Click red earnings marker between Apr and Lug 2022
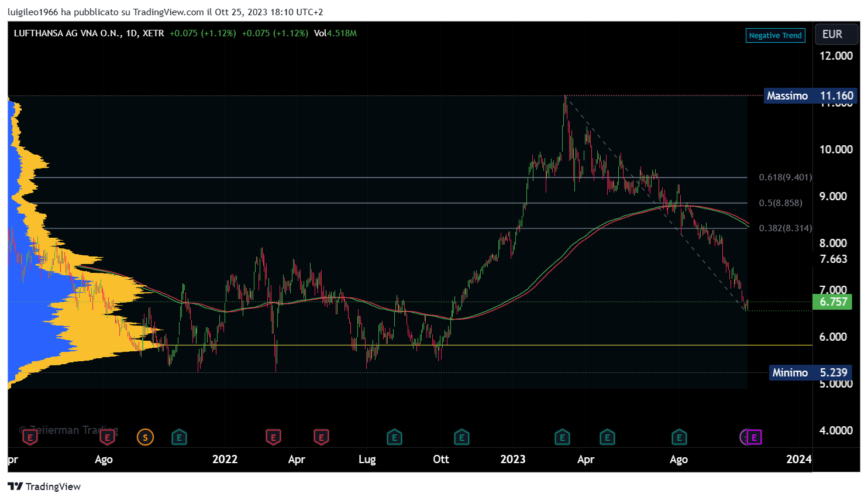The image size is (868, 500). pos(321,437)
